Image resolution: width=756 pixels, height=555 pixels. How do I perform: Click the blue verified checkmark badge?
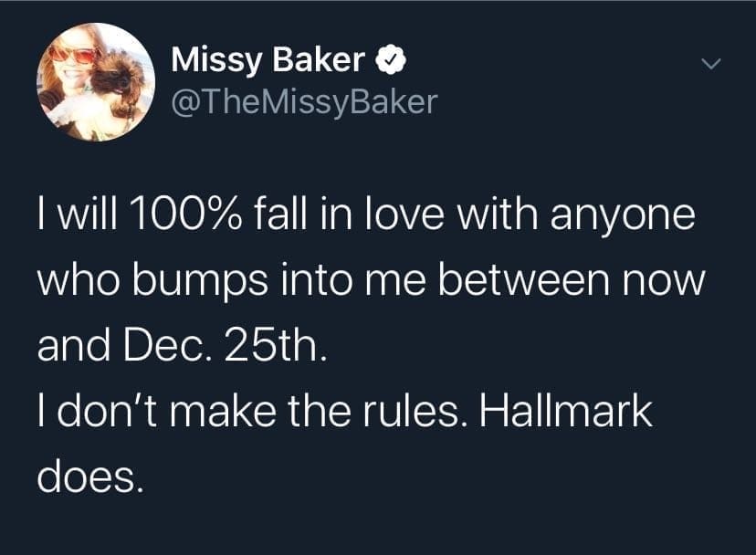[x=386, y=62]
